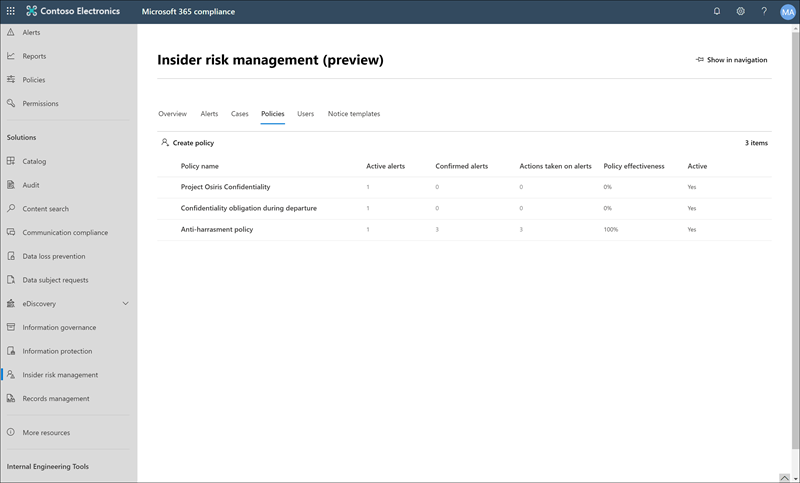Open the app launcher waffle icon

[x=10, y=11]
